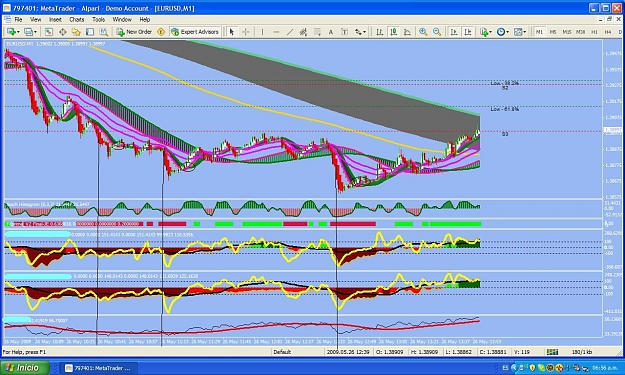
Task: Open the Navigator folder-star icon
Action: (x=76, y=32)
